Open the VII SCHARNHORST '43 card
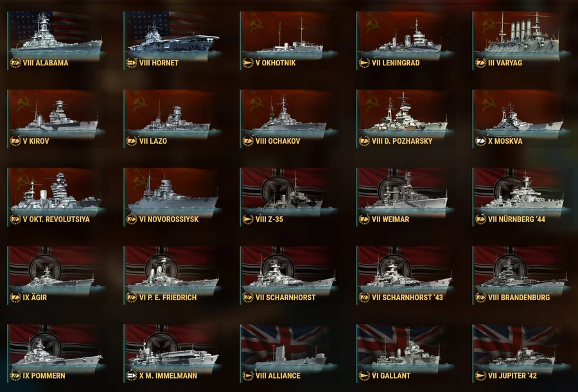This screenshot has width=578, height=392. click(x=405, y=275)
